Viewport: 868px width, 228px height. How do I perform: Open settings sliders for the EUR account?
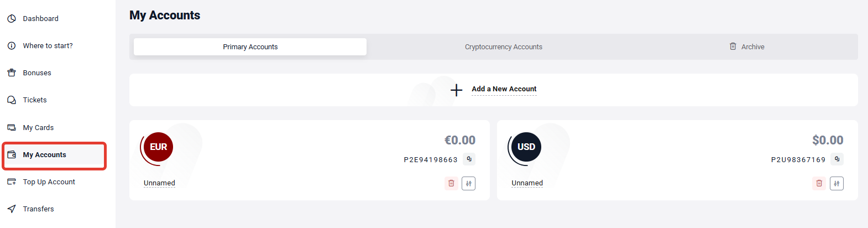[469, 183]
